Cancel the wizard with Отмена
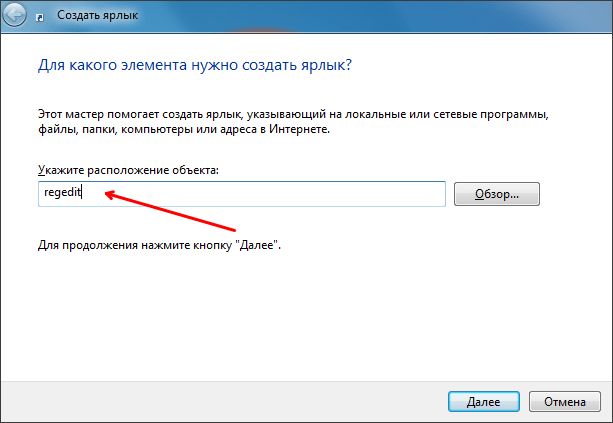The height and width of the screenshot is (423, 613). (x=565, y=401)
